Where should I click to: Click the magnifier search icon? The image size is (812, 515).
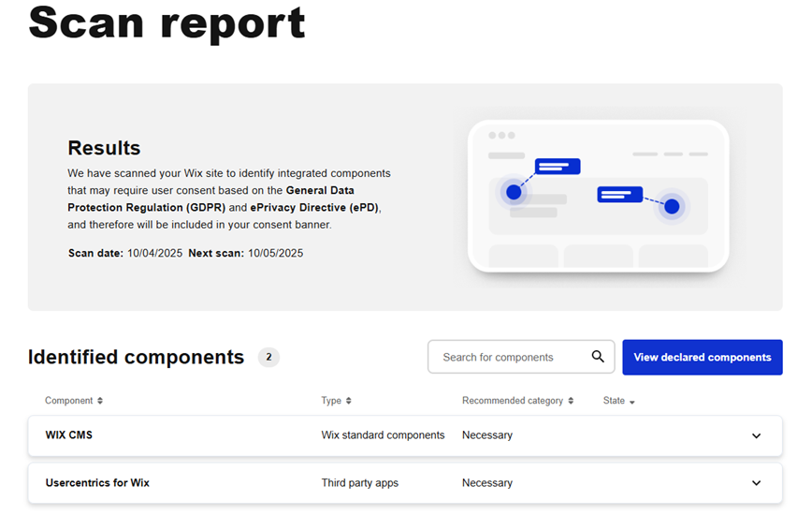coord(598,357)
